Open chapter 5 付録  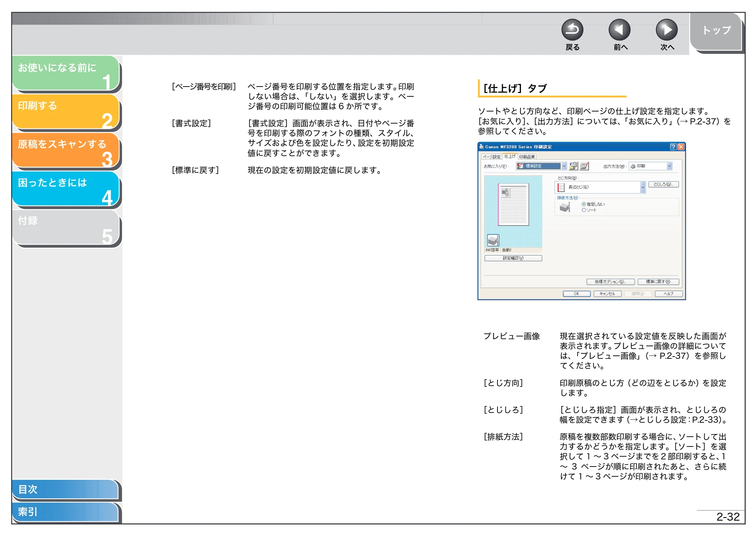(x=66, y=227)
